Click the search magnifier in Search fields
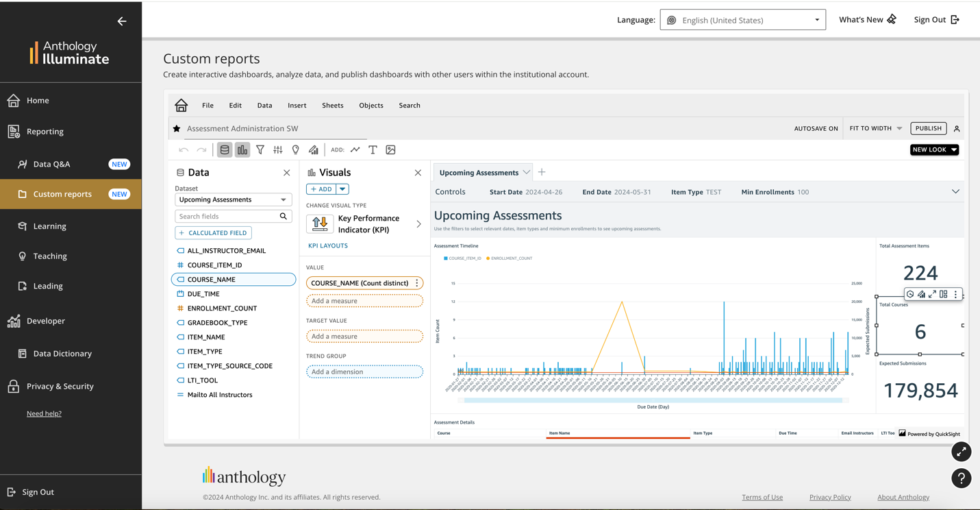 tap(284, 217)
